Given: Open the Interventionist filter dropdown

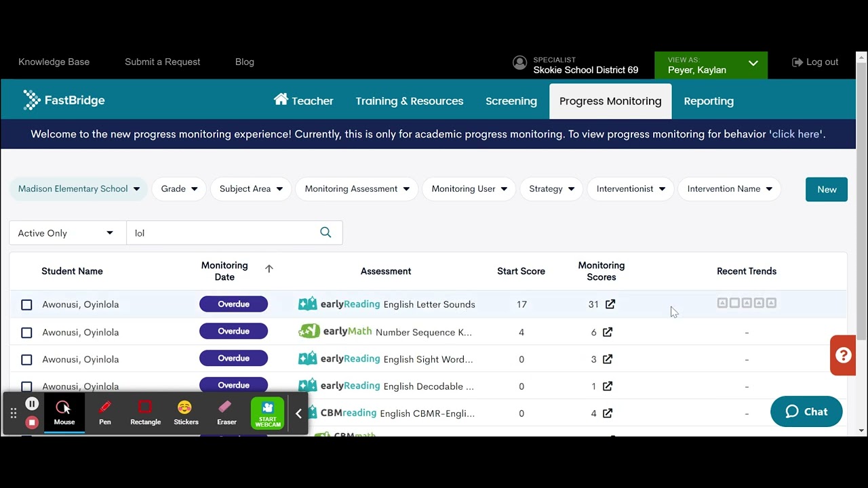Looking at the screenshot, I should tap(631, 189).
